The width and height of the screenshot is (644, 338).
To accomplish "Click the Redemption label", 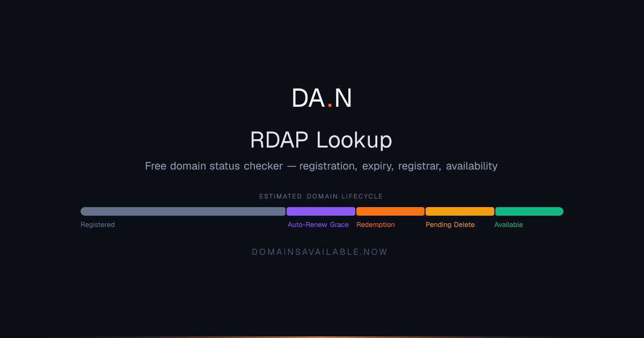I will (376, 225).
